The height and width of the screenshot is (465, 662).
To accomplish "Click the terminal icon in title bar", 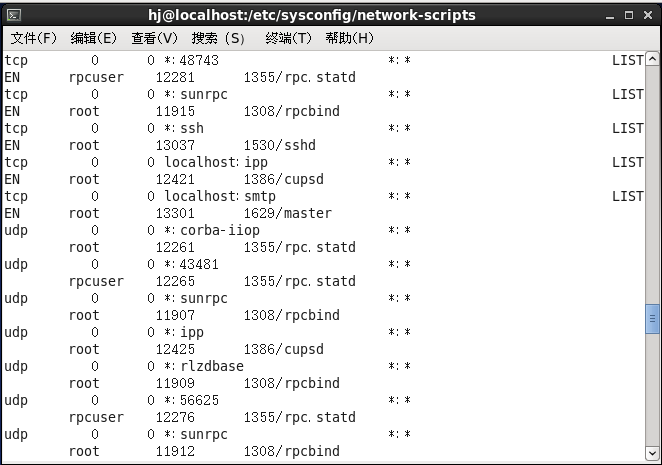I will point(14,16).
